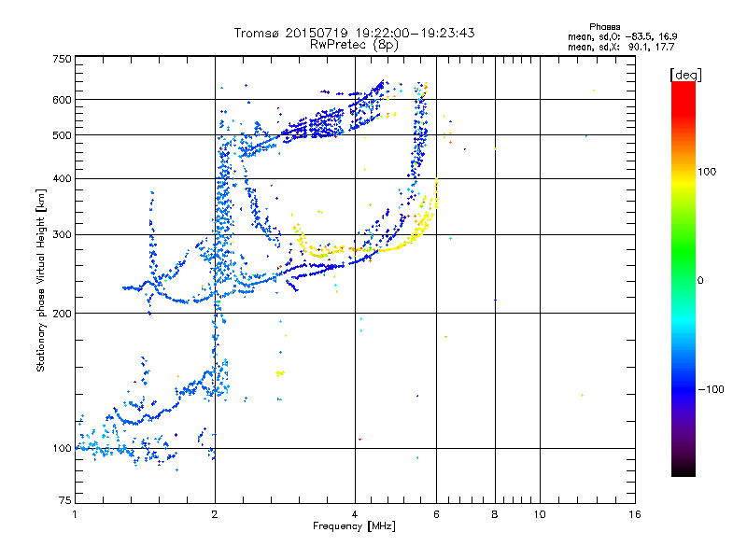Click the x-axis tick label '6'
This screenshot has width=747, height=560.
click(x=436, y=514)
